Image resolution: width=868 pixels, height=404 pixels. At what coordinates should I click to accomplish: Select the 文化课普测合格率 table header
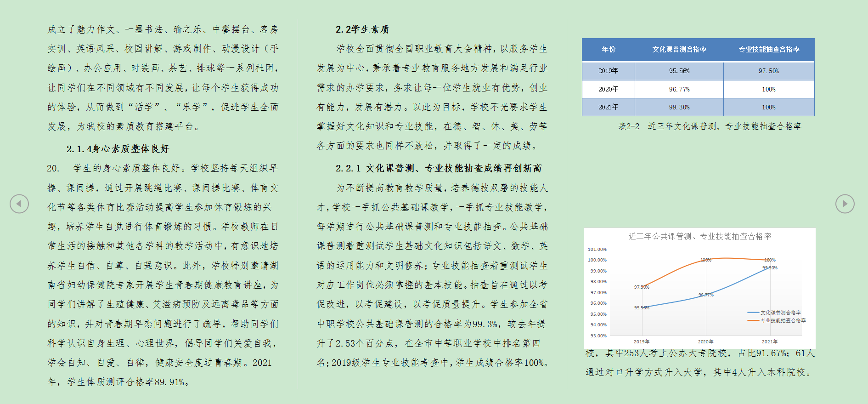(x=679, y=50)
